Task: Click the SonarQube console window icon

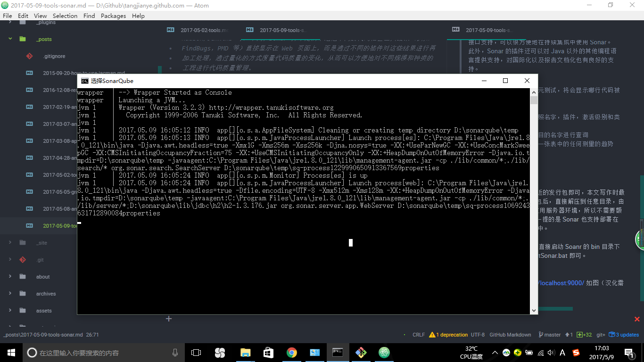Action: tap(85, 81)
